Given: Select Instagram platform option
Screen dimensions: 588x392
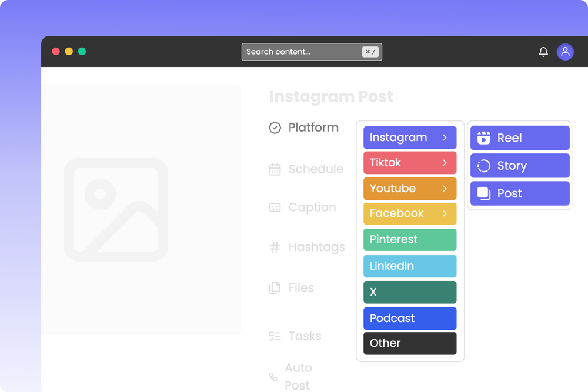Looking at the screenshot, I should (410, 138).
